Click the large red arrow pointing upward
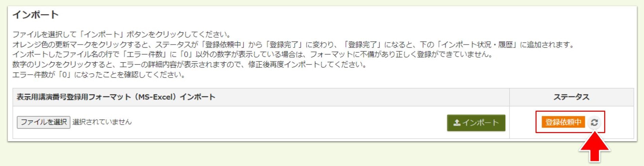Screen dimensions: 644x166 pyautogui.click(x=594, y=147)
